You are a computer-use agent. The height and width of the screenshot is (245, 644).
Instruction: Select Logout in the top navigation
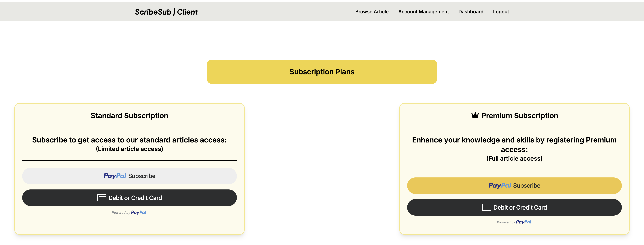point(501,12)
